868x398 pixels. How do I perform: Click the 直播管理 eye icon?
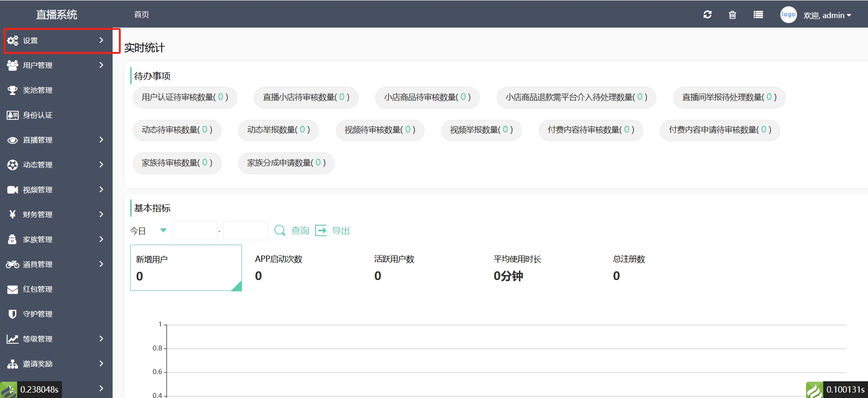click(13, 140)
